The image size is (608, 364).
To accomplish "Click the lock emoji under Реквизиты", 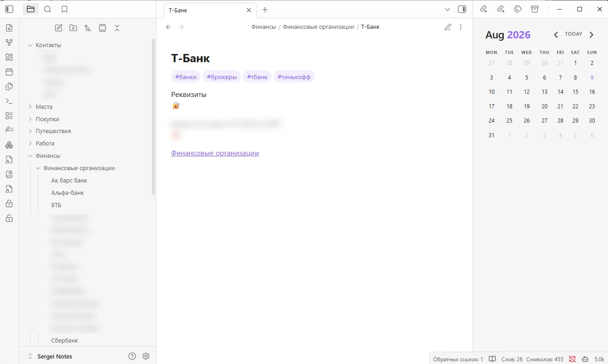I will click(x=176, y=106).
